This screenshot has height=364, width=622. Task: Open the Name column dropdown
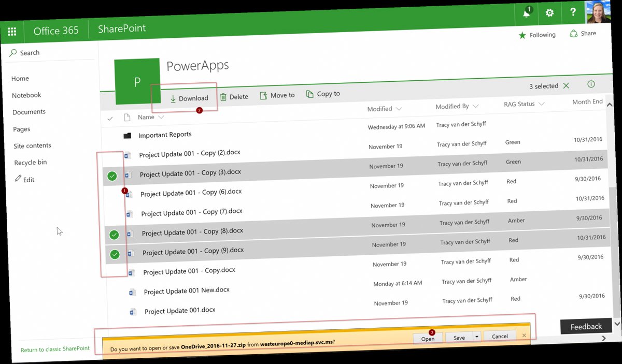151,117
